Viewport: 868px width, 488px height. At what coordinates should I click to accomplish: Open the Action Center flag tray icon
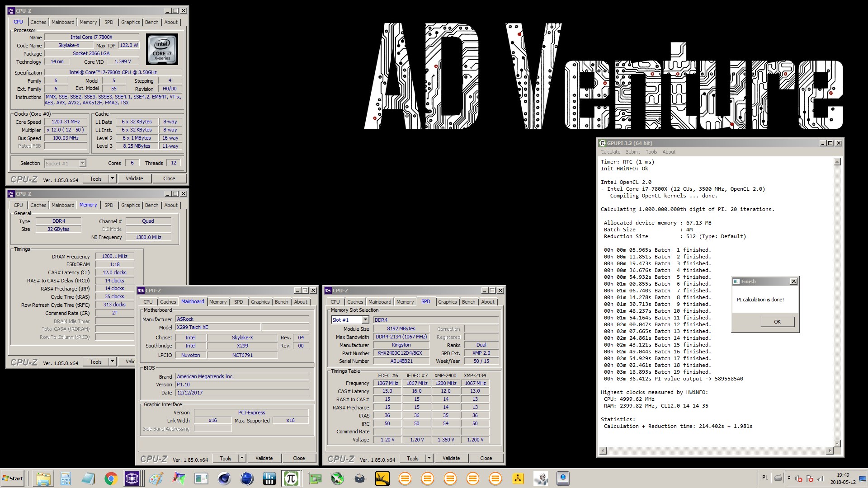810,479
